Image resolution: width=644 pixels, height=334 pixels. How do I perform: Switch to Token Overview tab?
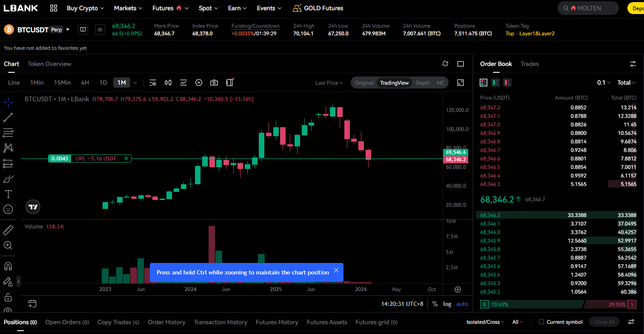(x=49, y=64)
